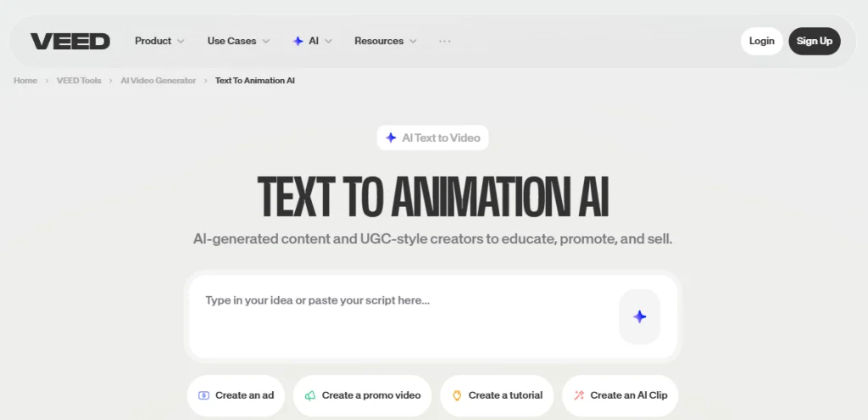868x420 pixels.
Task: Click the blue sparkle icon beside AI menu
Action: (298, 41)
